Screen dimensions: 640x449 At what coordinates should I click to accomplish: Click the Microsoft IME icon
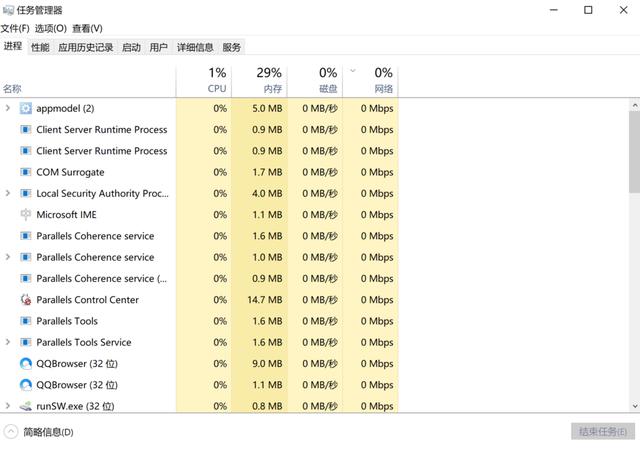(x=25, y=214)
